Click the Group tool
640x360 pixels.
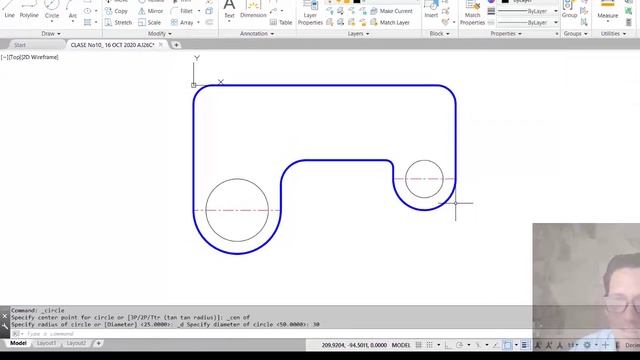[569, 10]
